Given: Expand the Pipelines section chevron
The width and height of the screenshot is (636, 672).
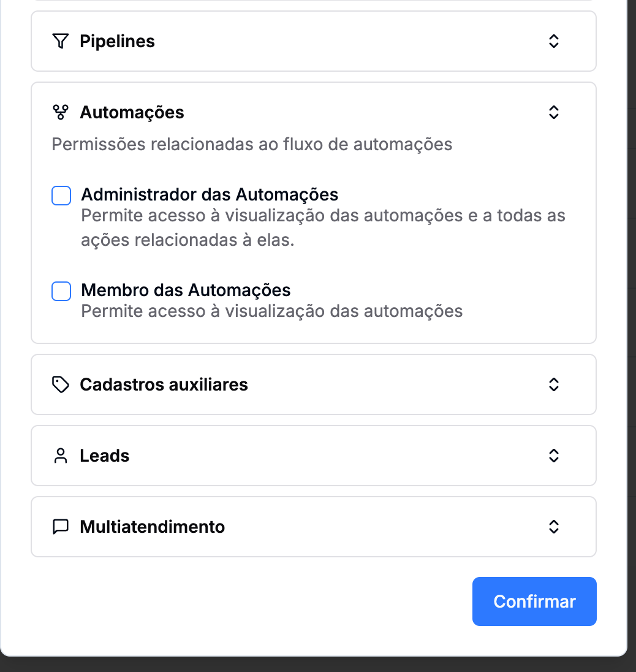Looking at the screenshot, I should click(553, 42).
